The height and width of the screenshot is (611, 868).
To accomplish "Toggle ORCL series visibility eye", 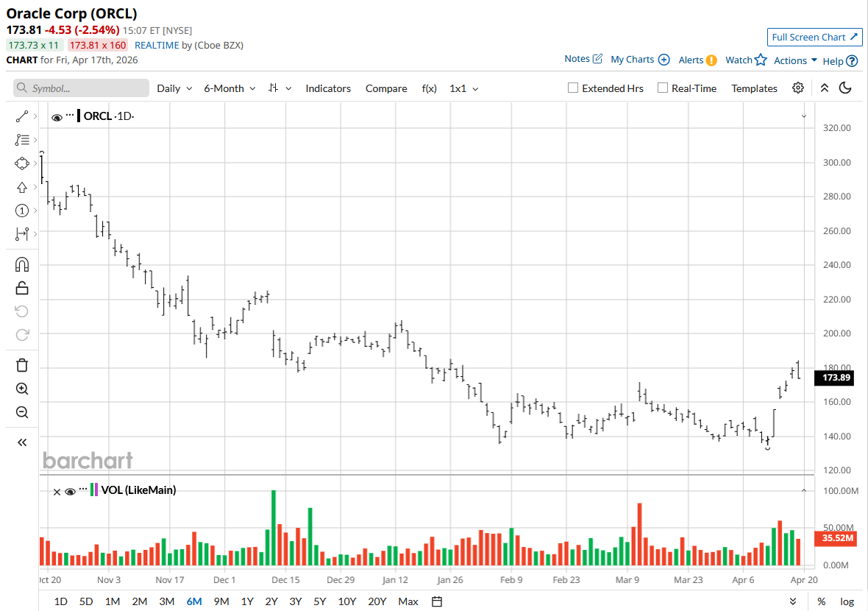I will click(x=57, y=118).
